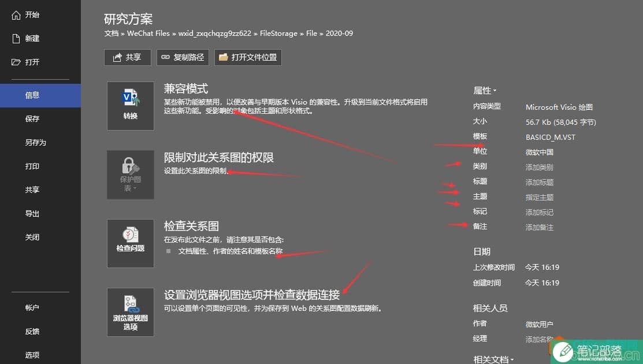Click the 添加备注 field
This screenshot has width=643, height=364.
point(539,228)
